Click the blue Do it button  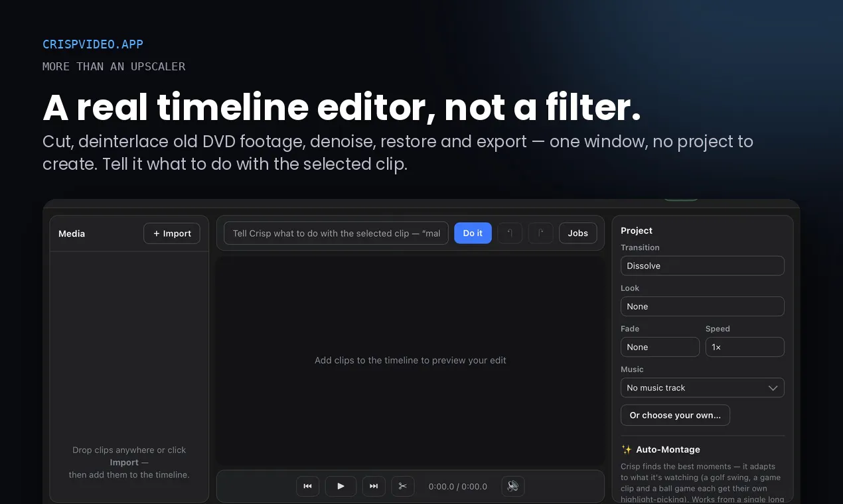pos(473,233)
